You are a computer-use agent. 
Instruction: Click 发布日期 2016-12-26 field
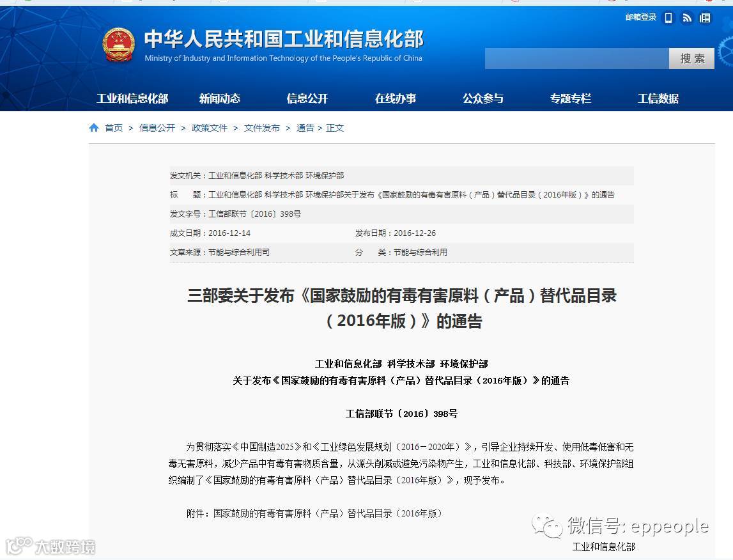click(396, 233)
